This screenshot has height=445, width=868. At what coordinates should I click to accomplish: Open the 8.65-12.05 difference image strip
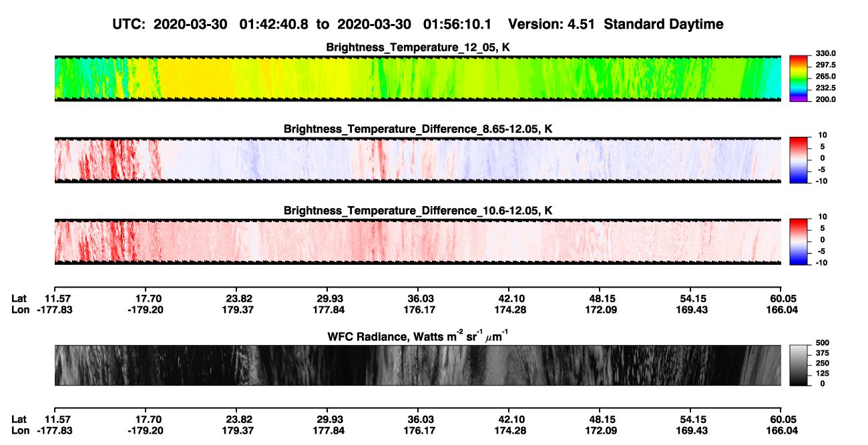[418, 159]
